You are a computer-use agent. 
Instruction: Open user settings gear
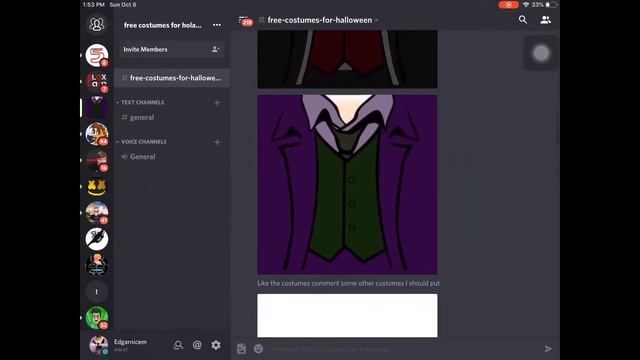(x=216, y=345)
